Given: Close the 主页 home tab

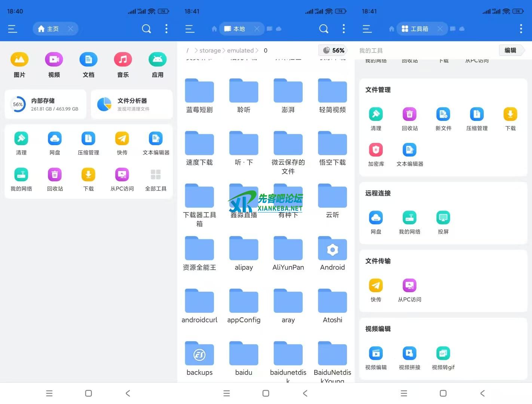Looking at the screenshot, I should pos(70,29).
